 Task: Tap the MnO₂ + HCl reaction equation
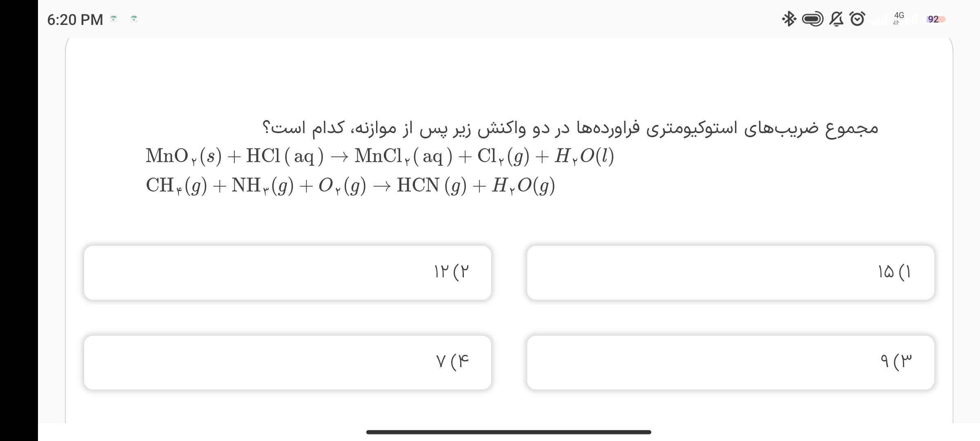pos(380,156)
